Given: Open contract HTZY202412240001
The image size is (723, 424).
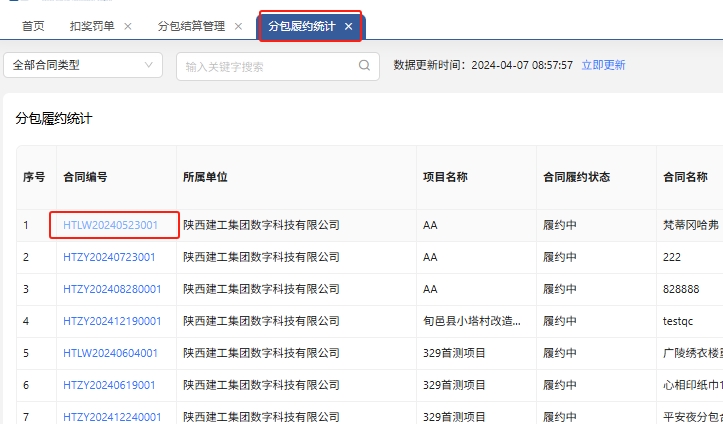Looking at the screenshot, I should pyautogui.click(x=112, y=415).
